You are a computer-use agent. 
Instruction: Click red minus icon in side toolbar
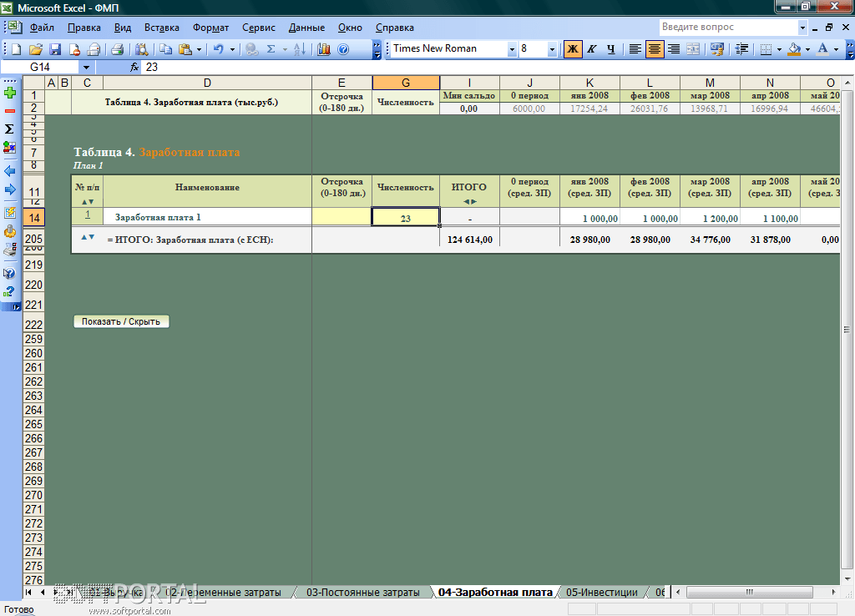[x=10, y=111]
